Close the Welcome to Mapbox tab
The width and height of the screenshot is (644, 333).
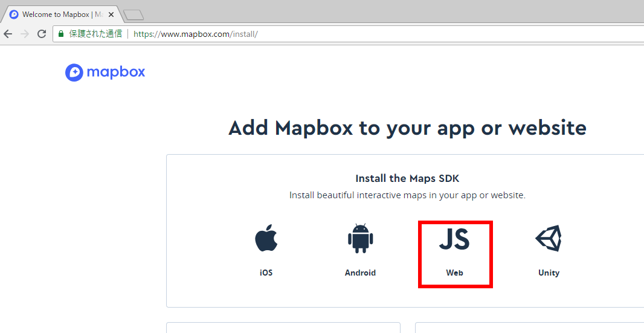(111, 15)
